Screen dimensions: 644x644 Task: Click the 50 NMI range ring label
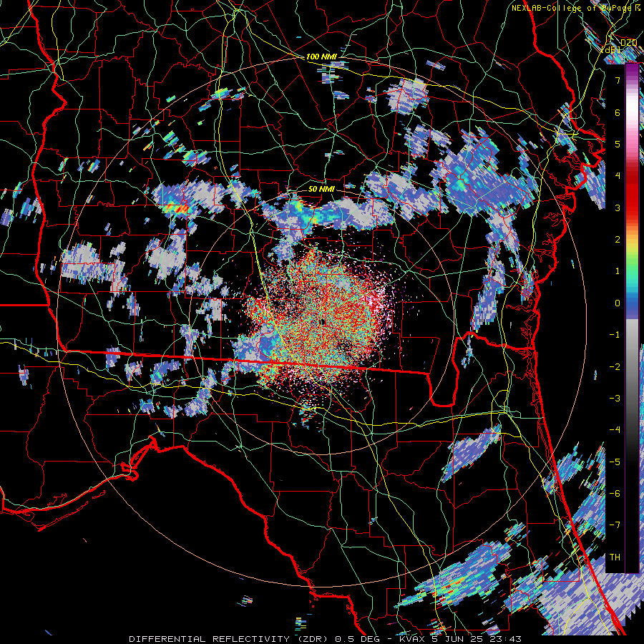pos(321,189)
